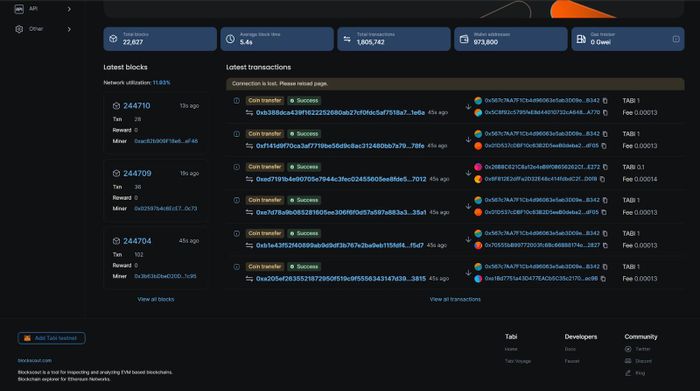Click View all transactions link
Image resolution: width=700 pixels, height=391 pixels.
(x=455, y=299)
